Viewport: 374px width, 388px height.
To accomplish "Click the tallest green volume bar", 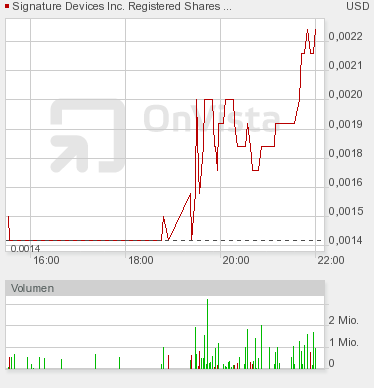I will coord(207,334).
